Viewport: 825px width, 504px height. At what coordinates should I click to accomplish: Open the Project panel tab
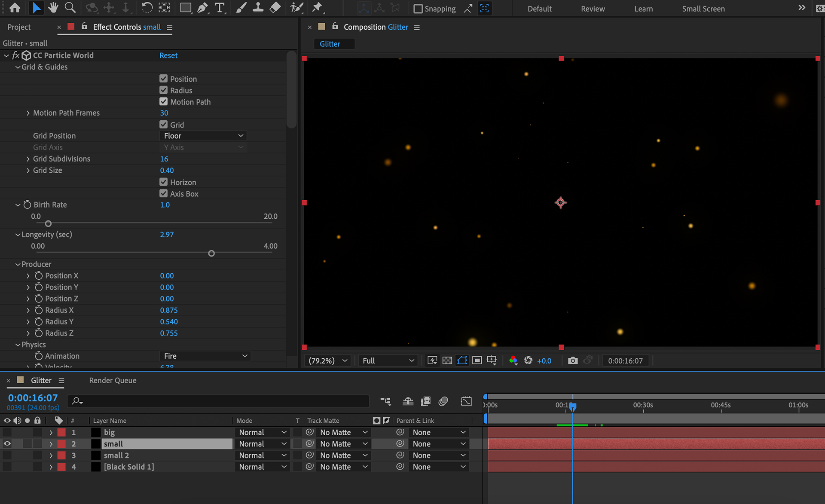pos(19,27)
